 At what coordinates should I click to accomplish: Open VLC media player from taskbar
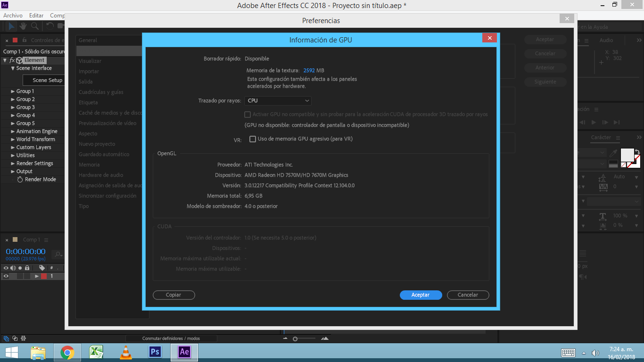(125, 353)
